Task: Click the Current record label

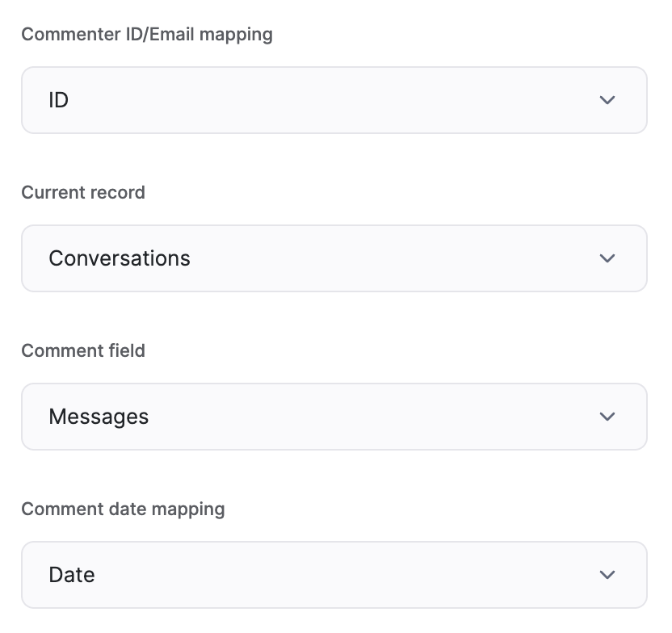Action: tap(83, 192)
